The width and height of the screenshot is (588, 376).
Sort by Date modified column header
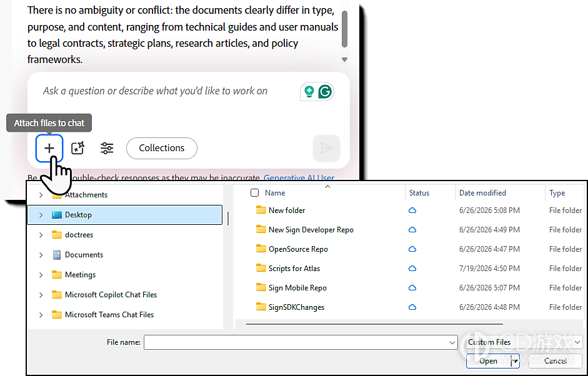coord(482,193)
